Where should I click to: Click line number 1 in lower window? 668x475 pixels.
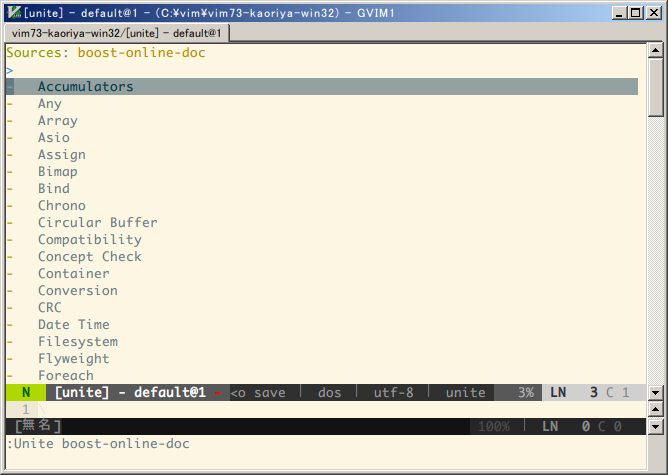point(26,409)
